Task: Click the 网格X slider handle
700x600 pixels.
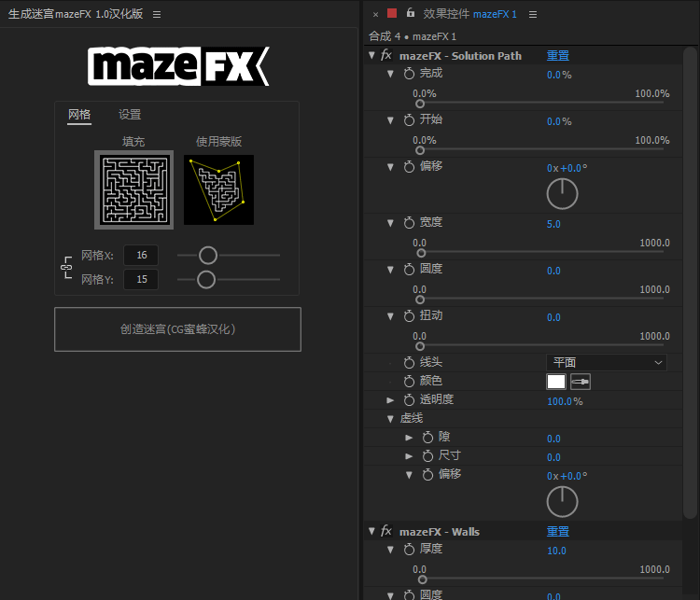Action: tap(208, 256)
